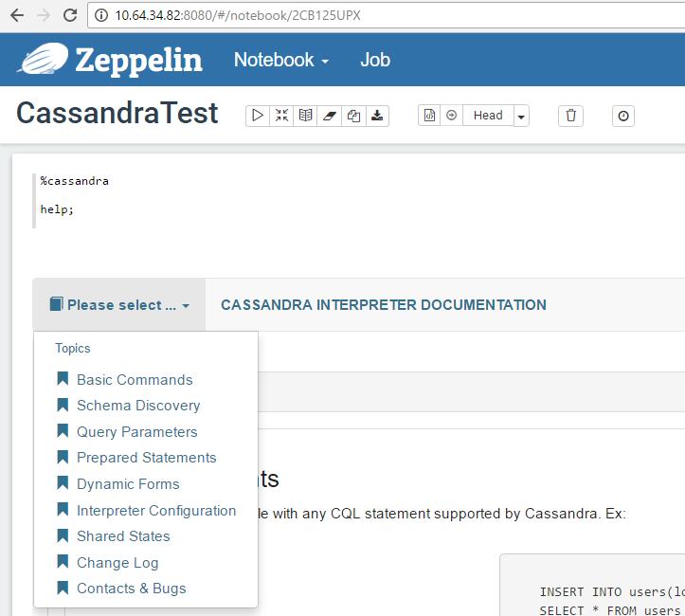Screen dimensions: 685x616
Task: Run all paragraphs with the play icon
Action: (258, 116)
